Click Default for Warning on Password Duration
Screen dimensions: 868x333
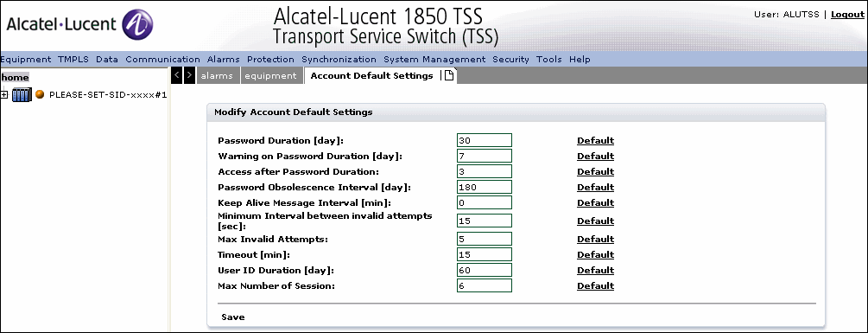596,156
